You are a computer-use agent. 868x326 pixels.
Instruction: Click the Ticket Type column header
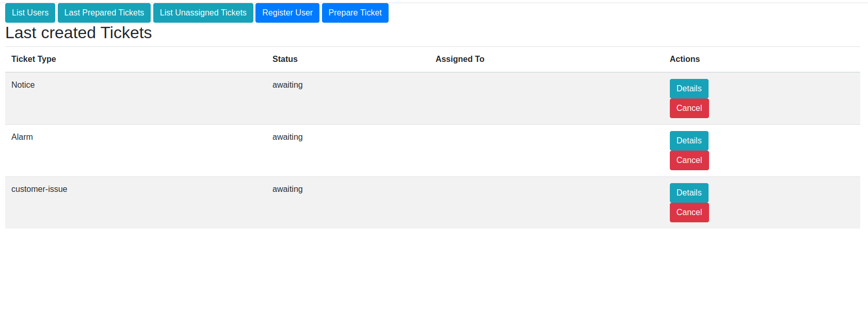click(34, 59)
